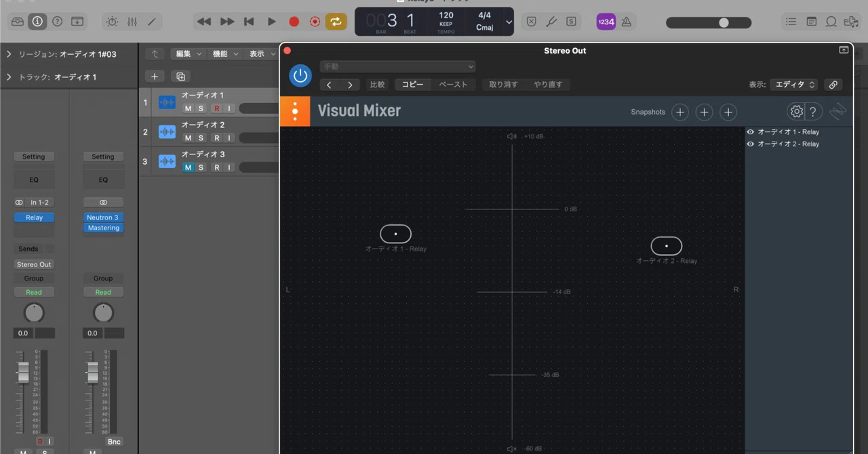
Task: Open the Relay plugin slot
Action: (34, 218)
